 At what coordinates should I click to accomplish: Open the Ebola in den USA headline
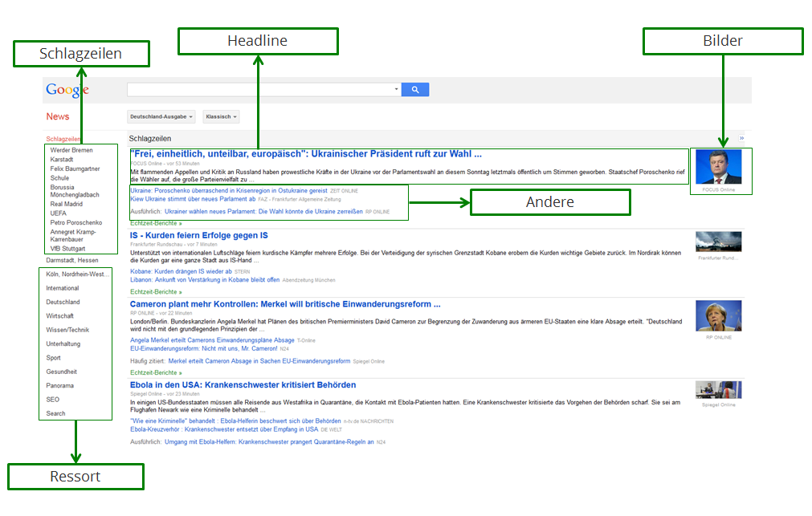[x=243, y=385]
